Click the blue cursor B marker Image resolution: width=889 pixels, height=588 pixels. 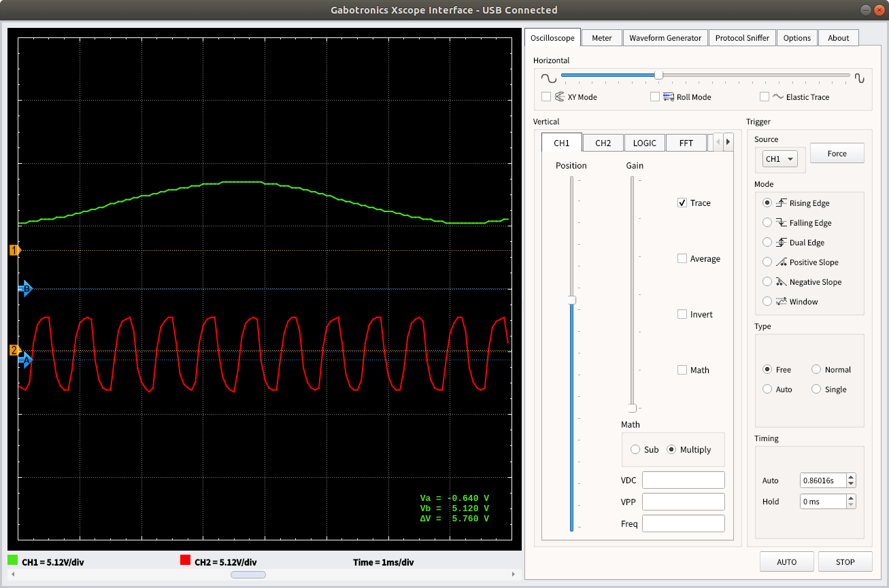click(x=27, y=289)
